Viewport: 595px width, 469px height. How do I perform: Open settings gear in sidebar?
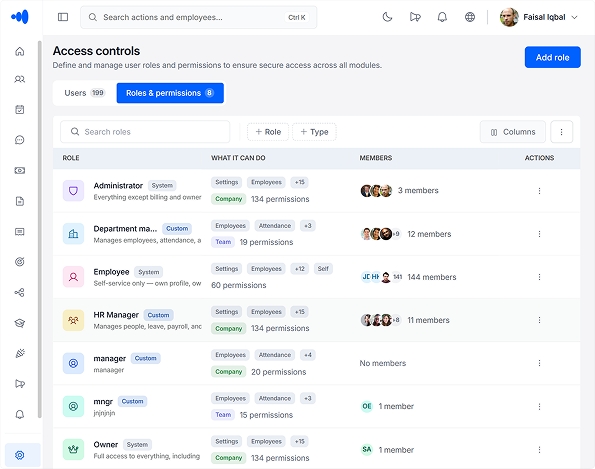pos(20,455)
